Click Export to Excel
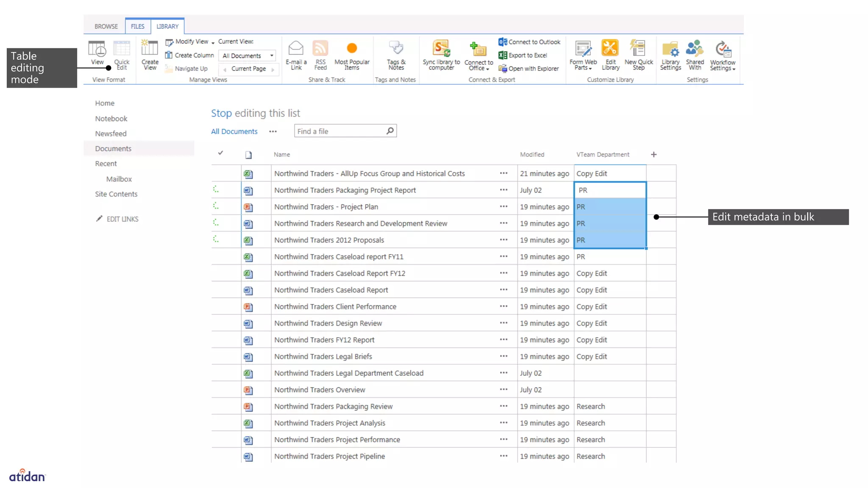The width and height of the screenshot is (868, 488). click(x=523, y=55)
